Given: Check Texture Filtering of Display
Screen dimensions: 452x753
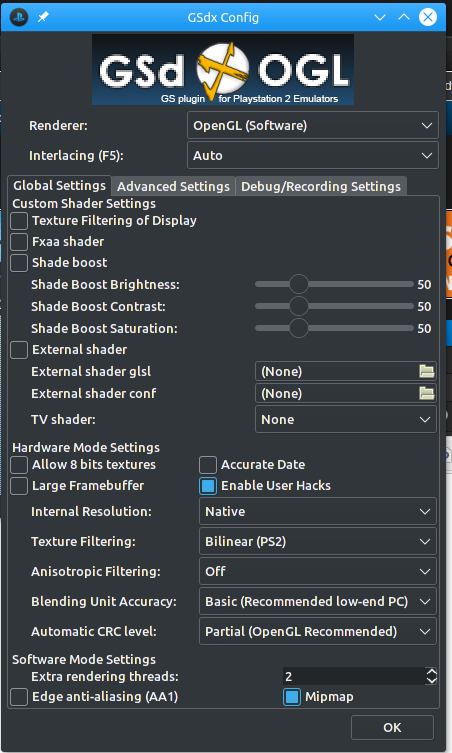Looking at the screenshot, I should tap(19, 220).
